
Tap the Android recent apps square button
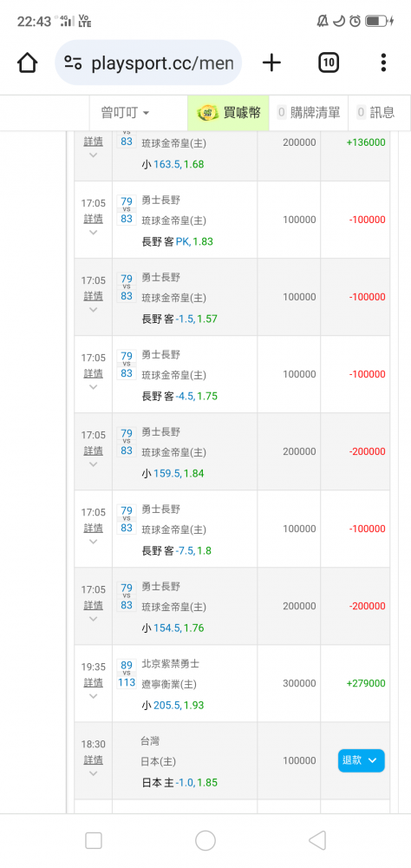(x=94, y=841)
